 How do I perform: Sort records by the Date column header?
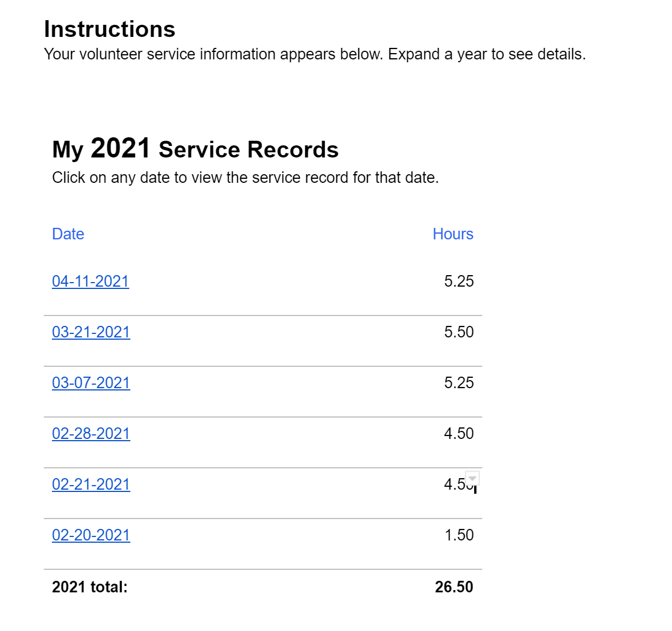(68, 234)
